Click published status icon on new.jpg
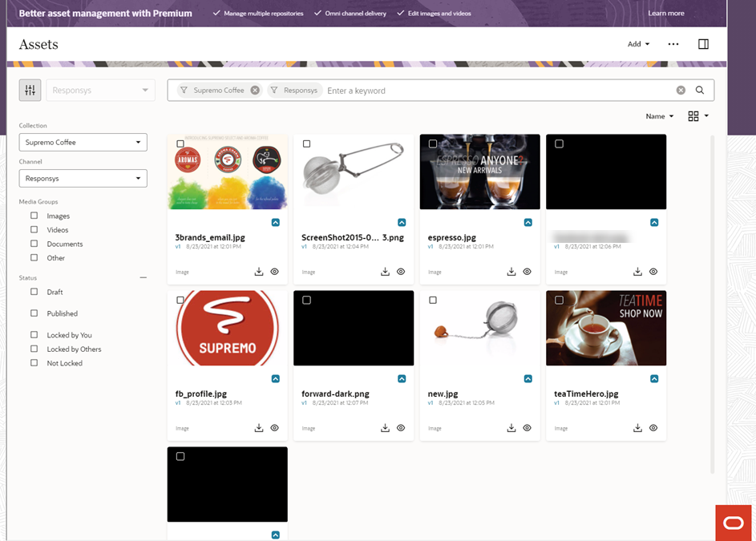The width and height of the screenshot is (756, 541). (528, 378)
